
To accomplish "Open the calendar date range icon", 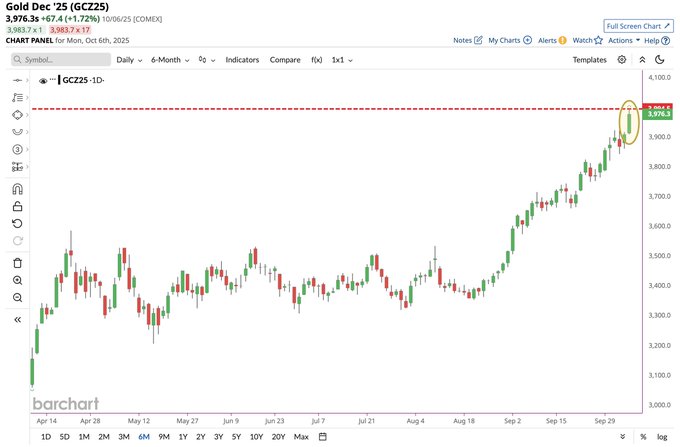I will pos(323,437).
